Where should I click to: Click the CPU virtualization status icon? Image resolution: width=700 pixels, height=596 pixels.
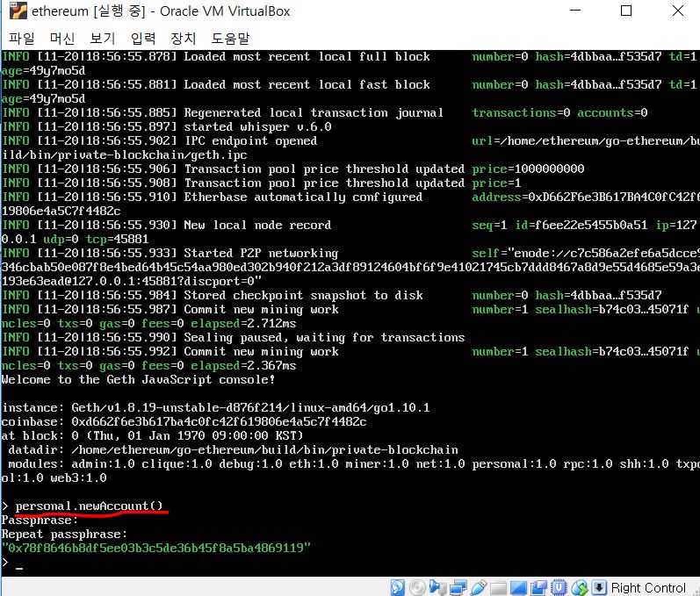559,587
